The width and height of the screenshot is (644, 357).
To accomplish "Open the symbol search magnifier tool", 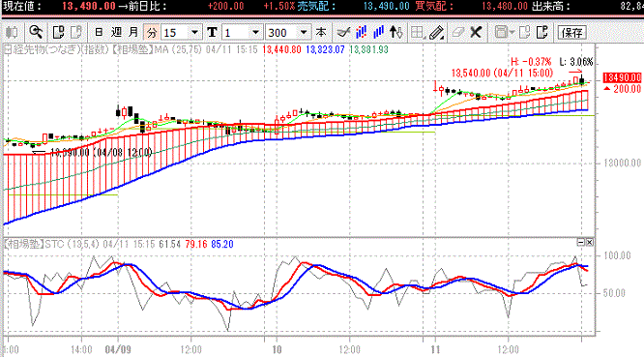I will pos(36,32).
